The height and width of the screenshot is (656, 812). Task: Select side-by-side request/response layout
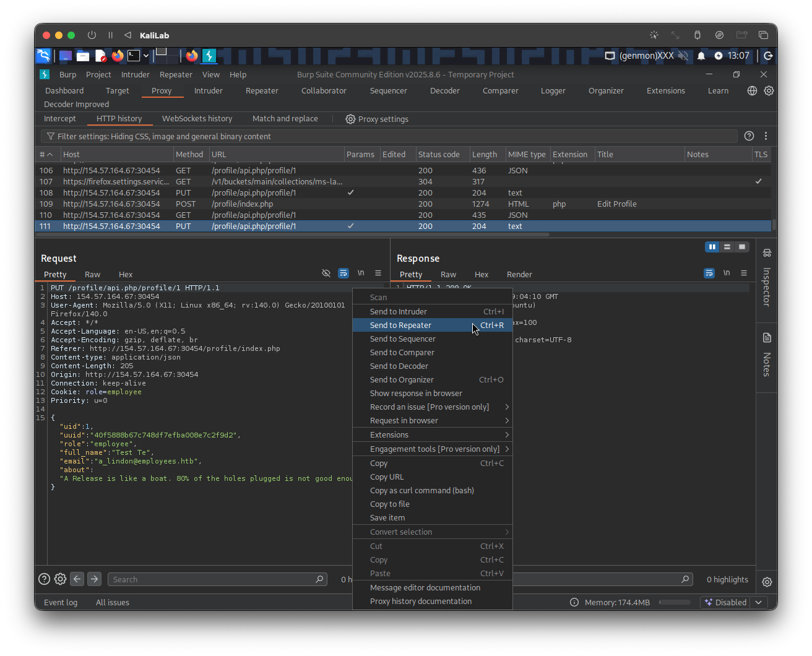coord(712,247)
